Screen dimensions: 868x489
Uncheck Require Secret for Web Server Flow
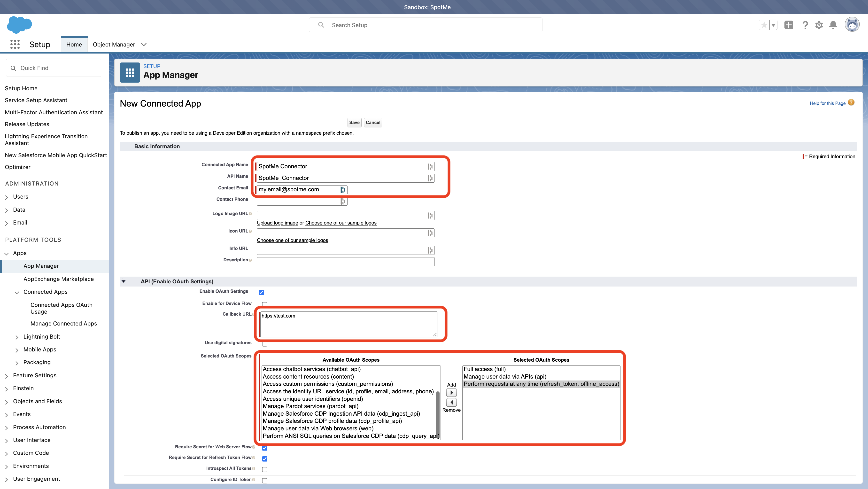[x=264, y=448]
